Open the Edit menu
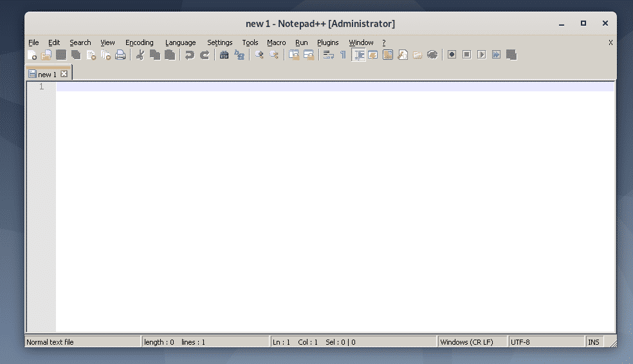 coord(54,42)
